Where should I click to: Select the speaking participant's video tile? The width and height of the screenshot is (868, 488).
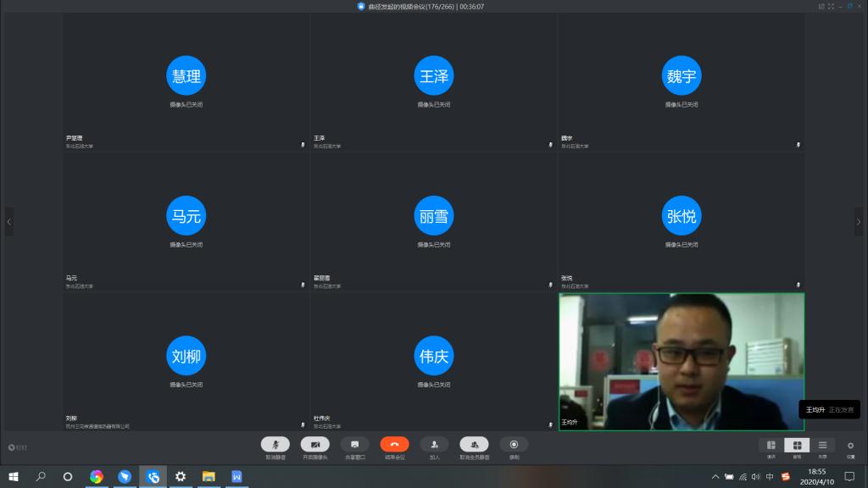point(682,362)
